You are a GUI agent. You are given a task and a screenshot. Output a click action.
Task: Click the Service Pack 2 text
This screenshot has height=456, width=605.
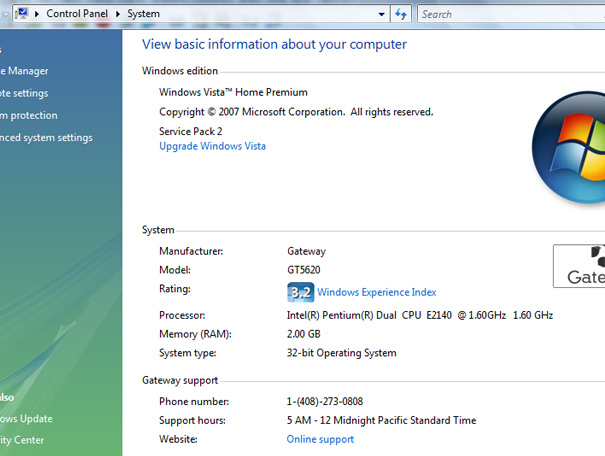(x=191, y=131)
